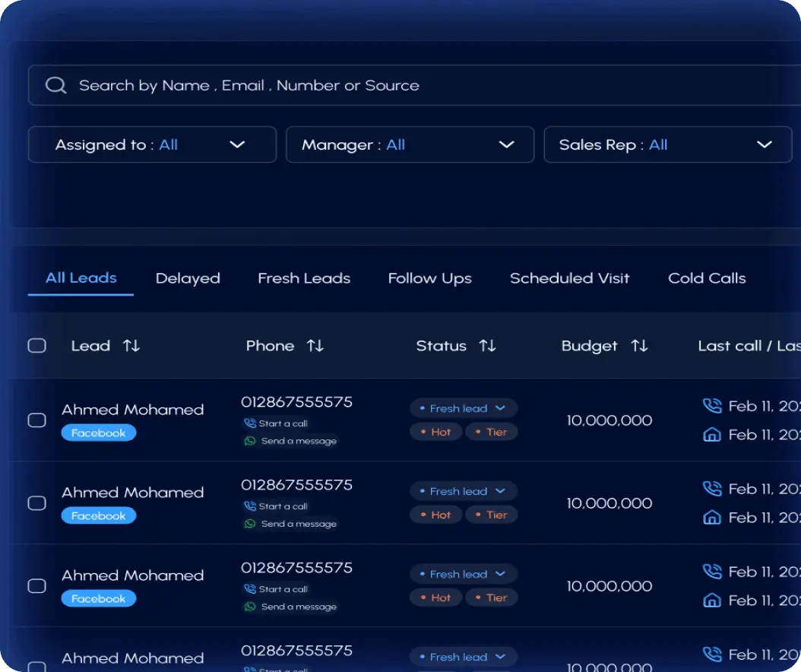Switch to the Follow Ups tab
The height and width of the screenshot is (672, 801).
(x=429, y=277)
